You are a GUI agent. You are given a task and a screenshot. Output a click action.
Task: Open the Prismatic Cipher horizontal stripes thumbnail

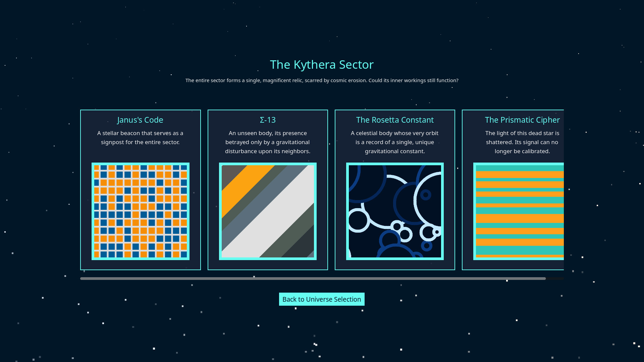(x=519, y=211)
